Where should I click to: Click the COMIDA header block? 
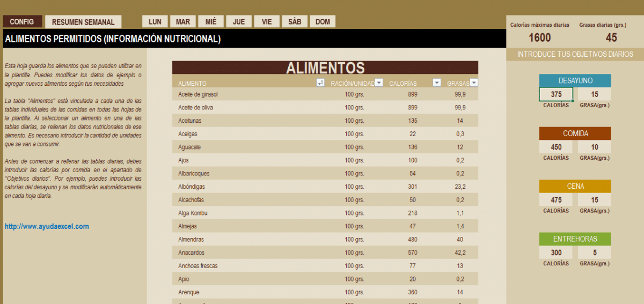pos(575,134)
